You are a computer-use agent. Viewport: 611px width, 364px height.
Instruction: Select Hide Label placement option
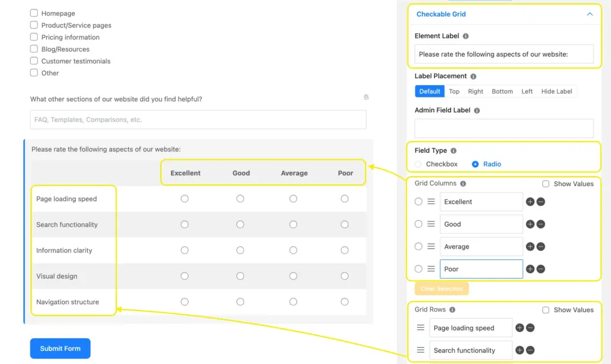[556, 91]
